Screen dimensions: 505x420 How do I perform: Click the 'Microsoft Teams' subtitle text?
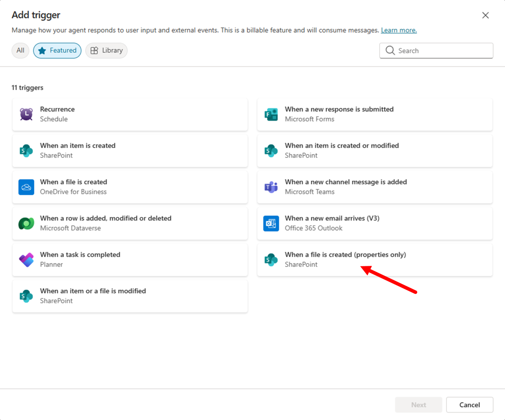click(310, 192)
